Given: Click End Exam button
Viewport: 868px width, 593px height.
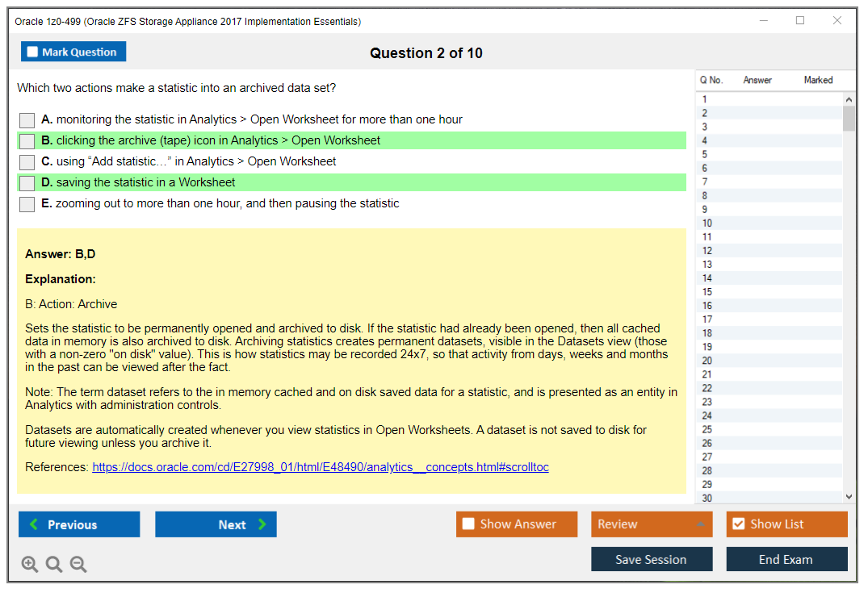Looking at the screenshot, I should click(x=786, y=559).
